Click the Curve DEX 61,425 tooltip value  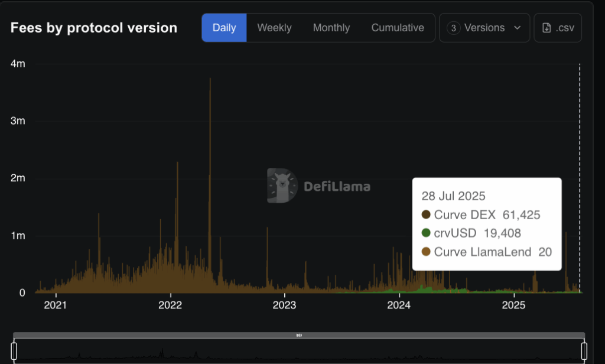(x=521, y=214)
